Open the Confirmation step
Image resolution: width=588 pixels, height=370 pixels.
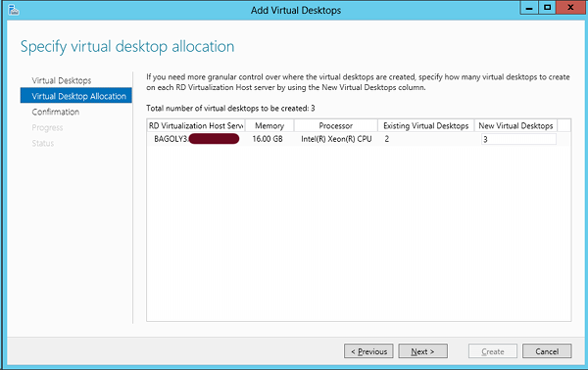point(56,112)
